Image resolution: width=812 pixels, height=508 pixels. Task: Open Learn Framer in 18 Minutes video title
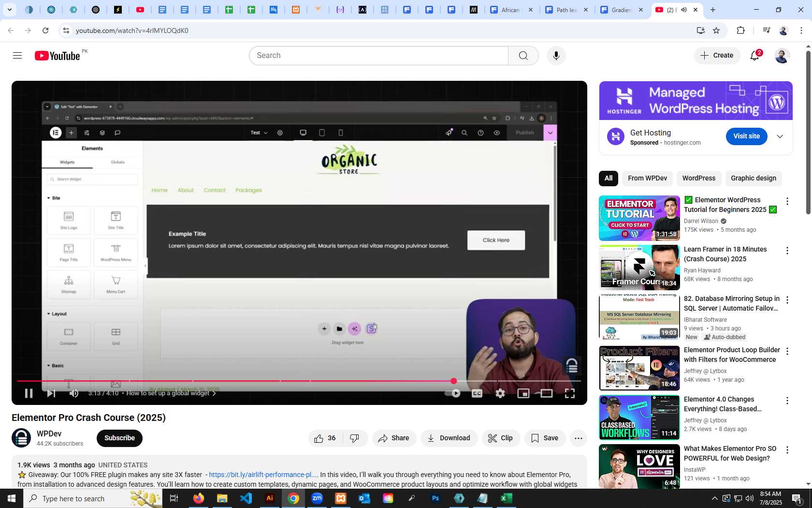[725, 254]
